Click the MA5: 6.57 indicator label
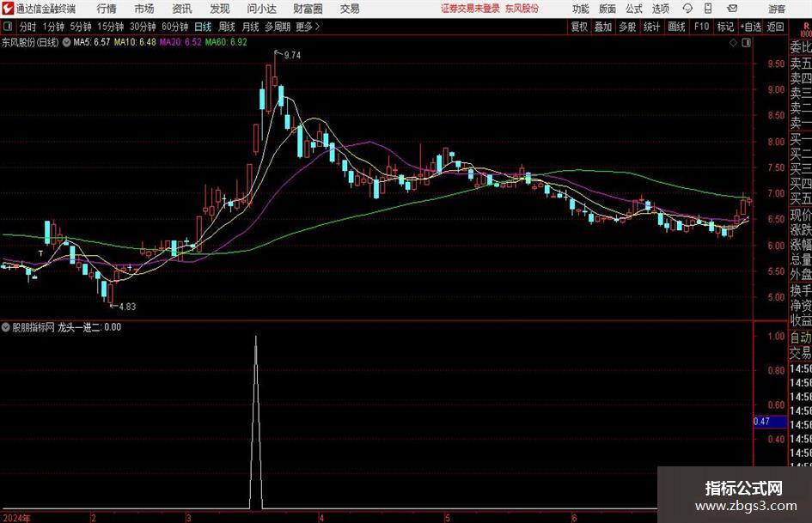Viewport: 812px width, 523px height. 92,42
